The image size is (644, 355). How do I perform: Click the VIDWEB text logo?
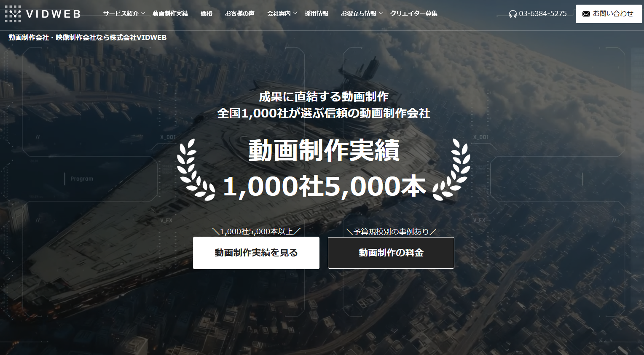[x=53, y=13]
